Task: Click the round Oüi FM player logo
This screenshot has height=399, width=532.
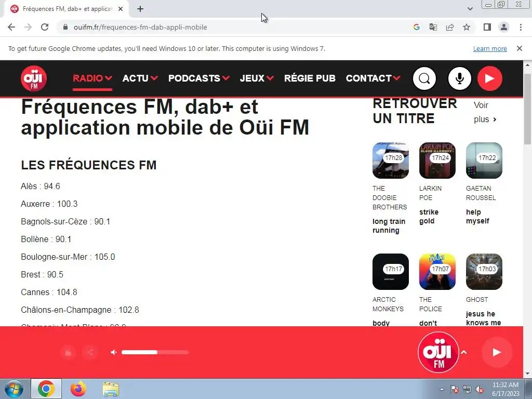Action: click(438, 352)
